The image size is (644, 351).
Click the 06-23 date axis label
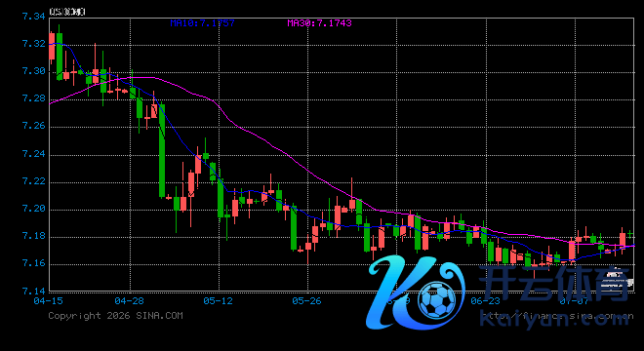(486, 301)
